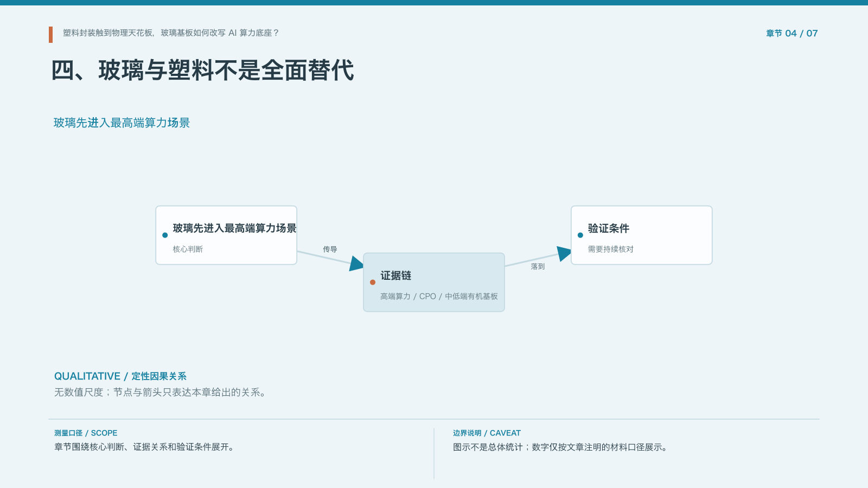Click the 传导 arrow label
The image size is (868, 488).
coord(330,249)
